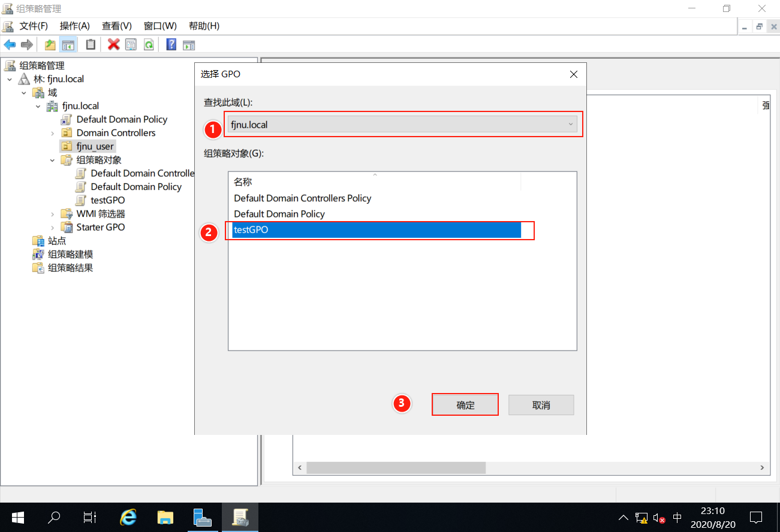Select the Domain Controllers OU in tree
780x532 pixels.
(116, 133)
